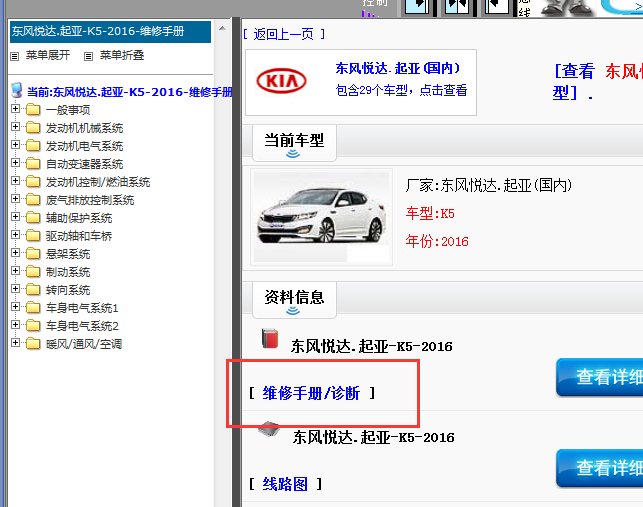Screen dimensions: 643x507
Task: Select the 资料信息 tab header
Action: coord(294,300)
